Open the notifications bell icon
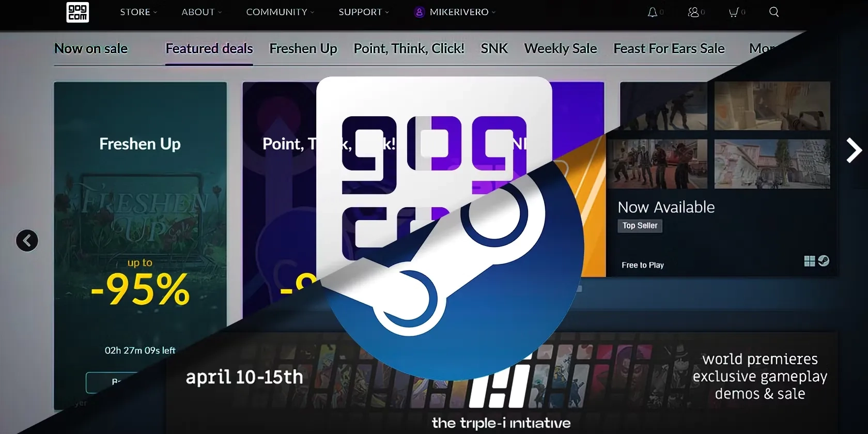Screen dimensions: 868x434 point(653,12)
